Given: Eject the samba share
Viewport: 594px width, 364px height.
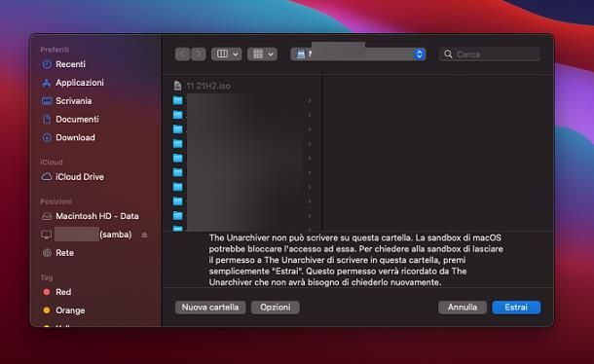Looking at the screenshot, I should [144, 235].
